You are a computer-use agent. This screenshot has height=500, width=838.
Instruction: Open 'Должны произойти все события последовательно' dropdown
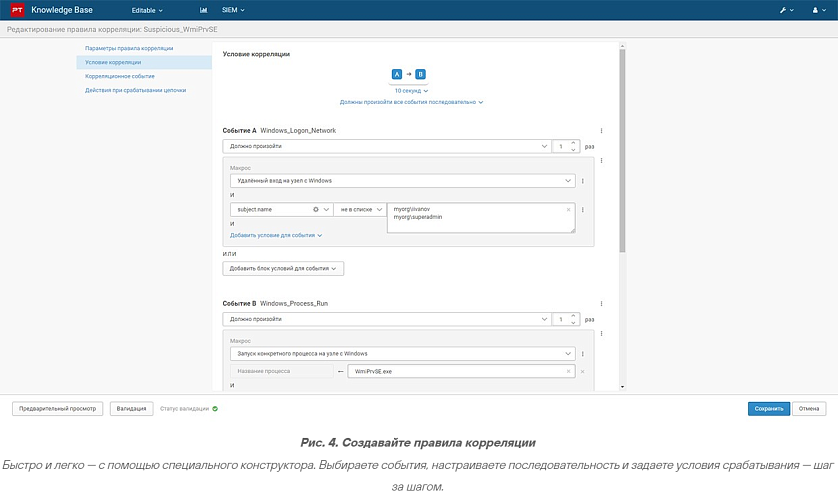[411, 102]
